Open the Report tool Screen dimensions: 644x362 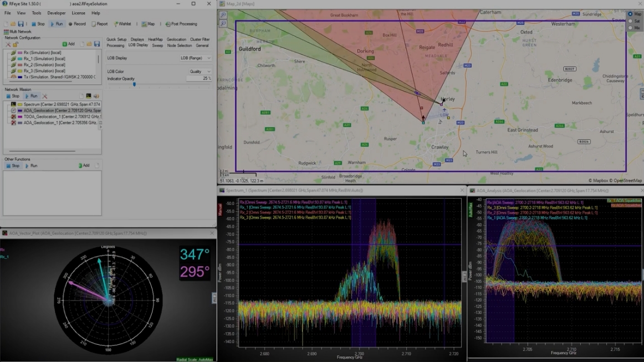coord(99,24)
